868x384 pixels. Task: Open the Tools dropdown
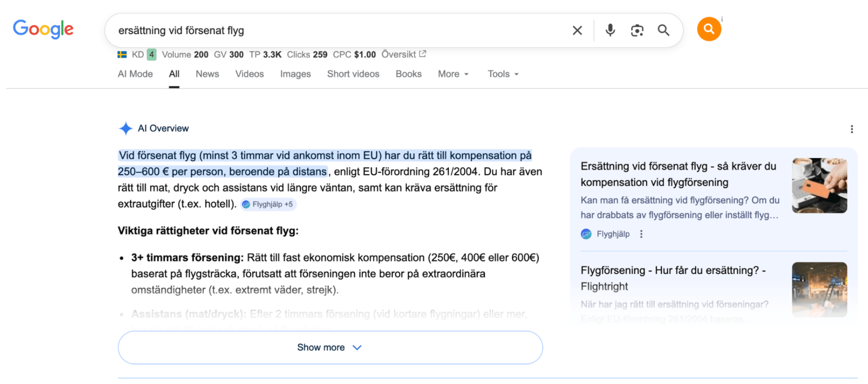pos(503,74)
